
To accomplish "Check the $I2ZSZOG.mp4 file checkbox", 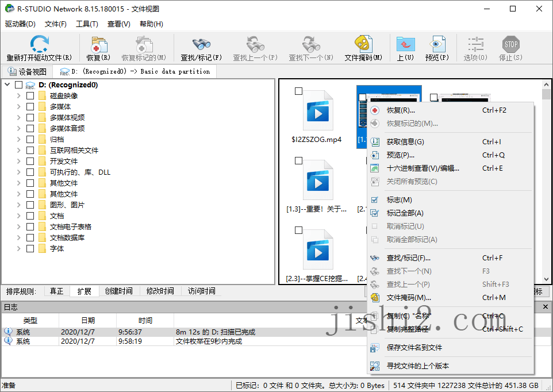I will coord(298,91).
